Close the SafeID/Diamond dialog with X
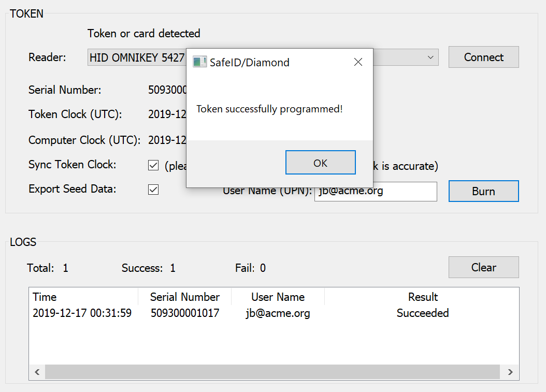Viewport: 546px width, 392px height. pyautogui.click(x=358, y=63)
